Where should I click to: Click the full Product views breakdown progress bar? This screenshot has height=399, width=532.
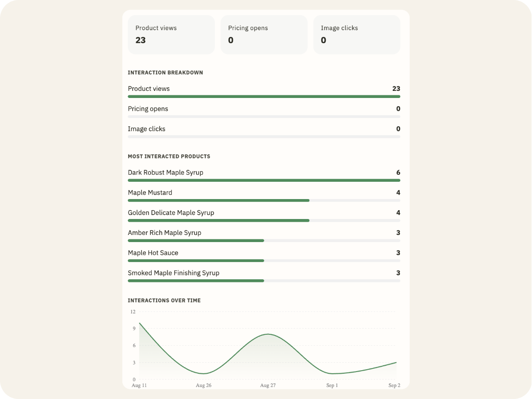[264, 96]
